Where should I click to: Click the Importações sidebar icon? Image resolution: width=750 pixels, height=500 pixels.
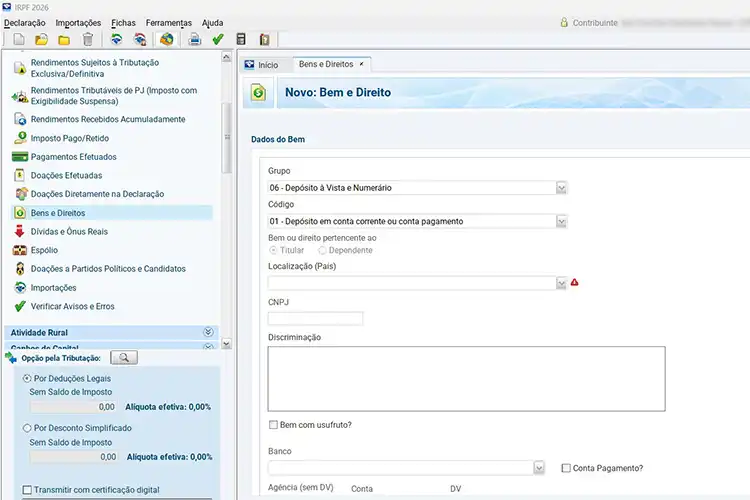click(20, 287)
